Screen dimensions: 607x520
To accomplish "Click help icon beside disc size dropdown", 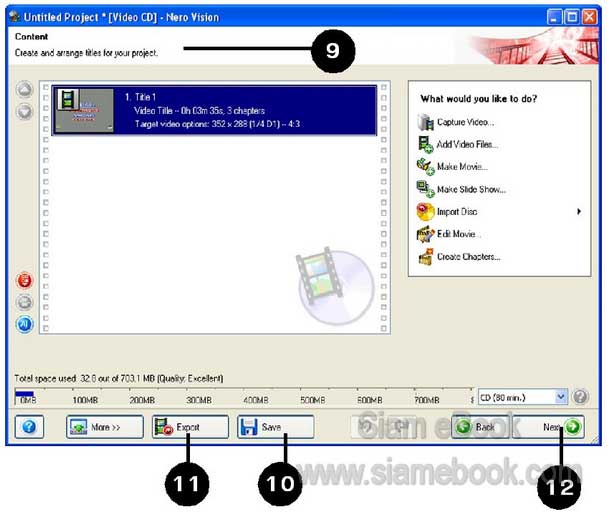I will coord(580,397).
